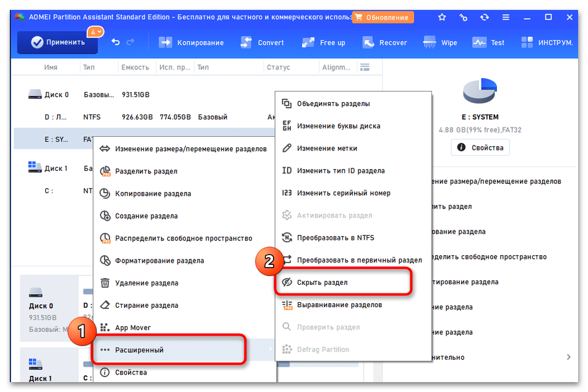588x392 pixels.
Task: Undo the last operation
Action: (x=116, y=42)
